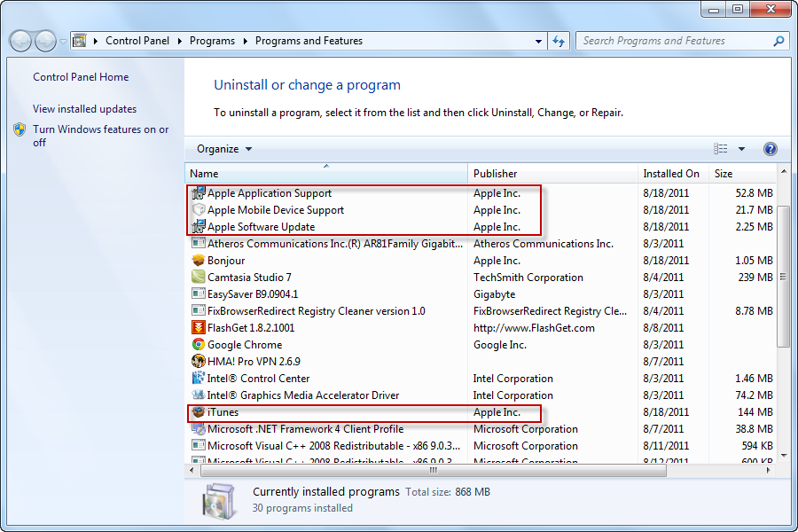Select FlashGet 1.8.2.1001 entry
Image resolution: width=798 pixels, height=532 pixels.
pos(481,328)
